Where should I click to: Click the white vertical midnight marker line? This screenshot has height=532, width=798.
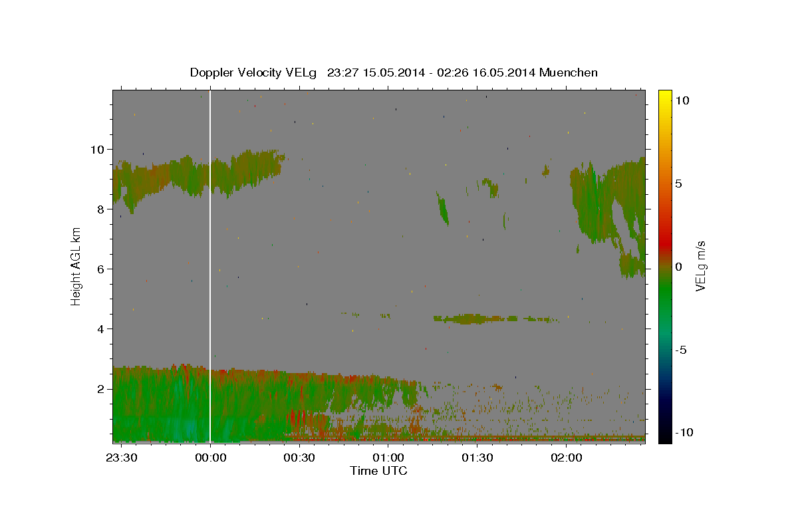click(x=210, y=266)
